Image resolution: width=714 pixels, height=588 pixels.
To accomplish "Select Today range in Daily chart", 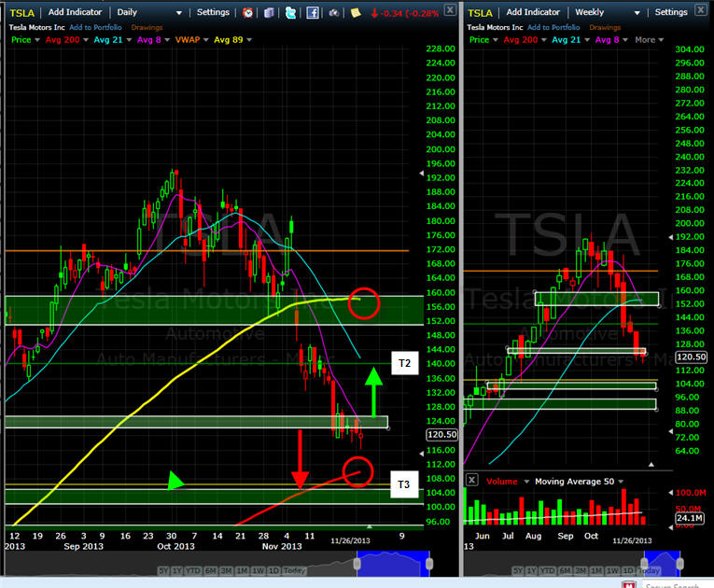I will tap(294, 570).
